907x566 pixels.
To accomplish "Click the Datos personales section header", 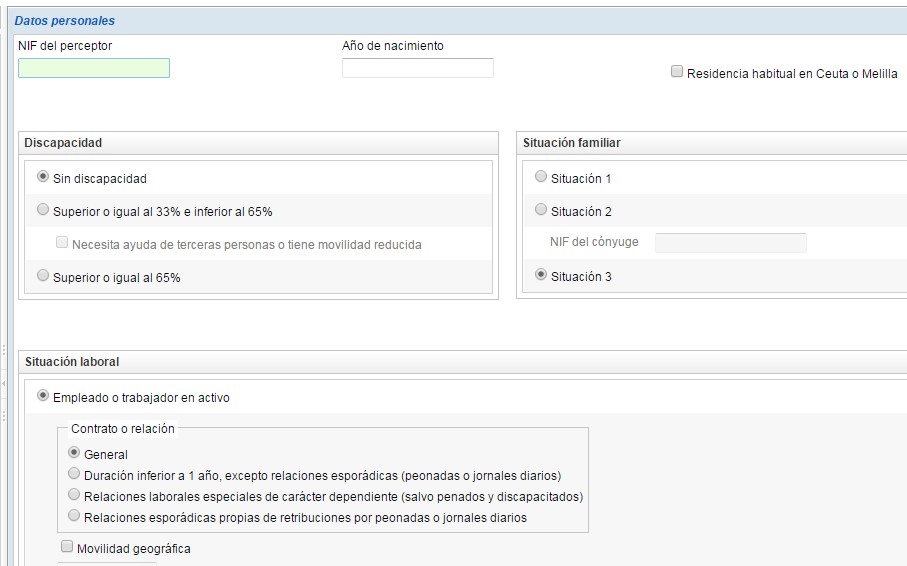I will point(65,20).
